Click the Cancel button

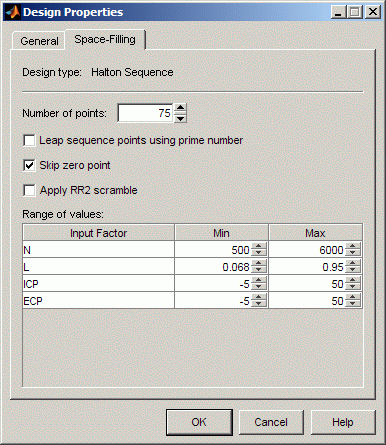tap(271, 422)
